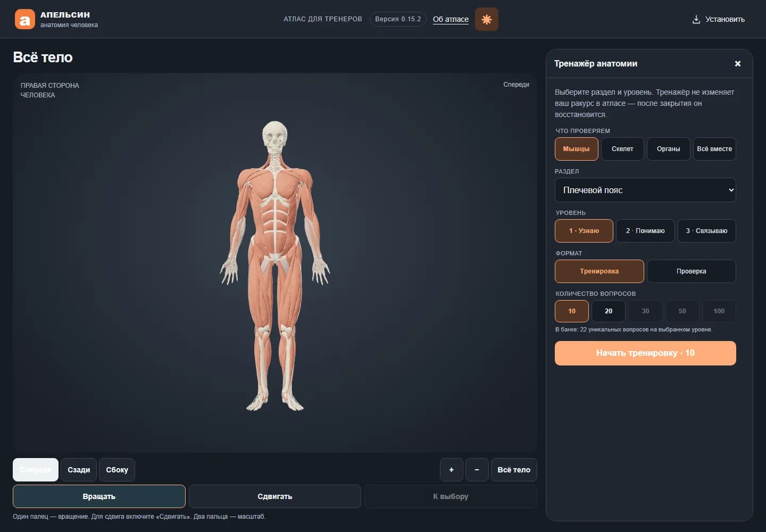Enable Сдвигать pan mode
766x532 pixels.
(275, 496)
